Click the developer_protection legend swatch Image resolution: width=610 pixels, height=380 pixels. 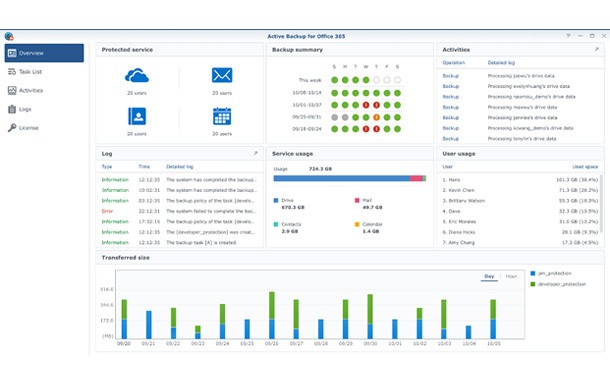[x=533, y=284]
